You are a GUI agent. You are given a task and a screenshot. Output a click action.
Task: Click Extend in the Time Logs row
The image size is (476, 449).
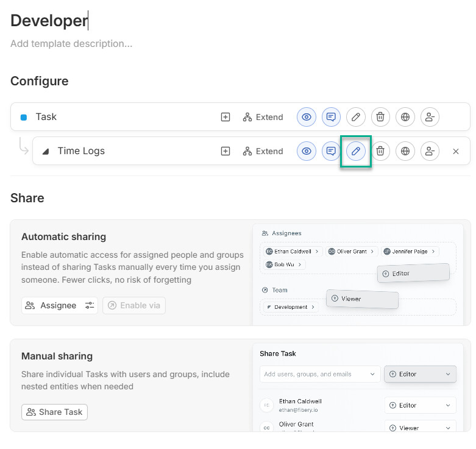click(x=263, y=151)
